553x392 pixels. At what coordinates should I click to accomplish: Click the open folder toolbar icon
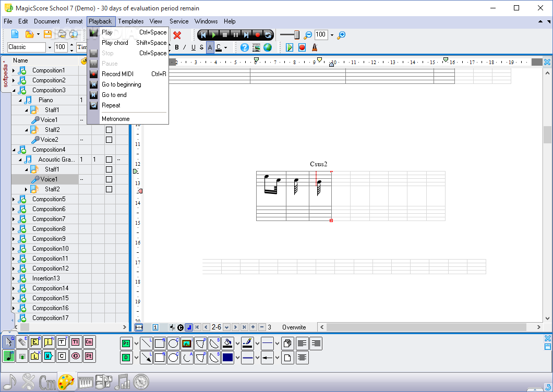point(30,34)
